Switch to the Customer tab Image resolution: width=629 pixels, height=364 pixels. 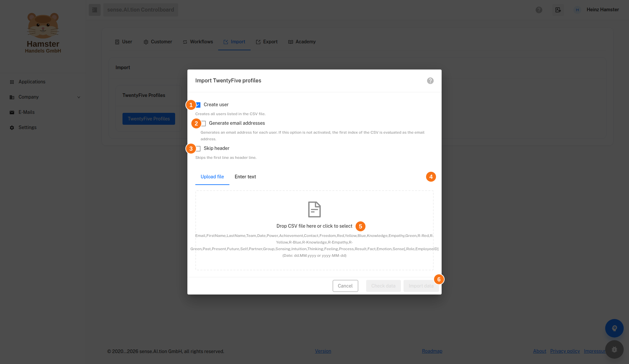[x=158, y=42]
